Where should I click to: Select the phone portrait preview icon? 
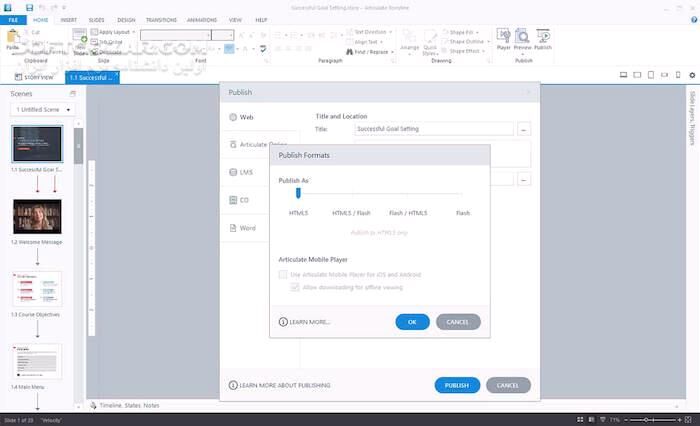tap(678, 75)
